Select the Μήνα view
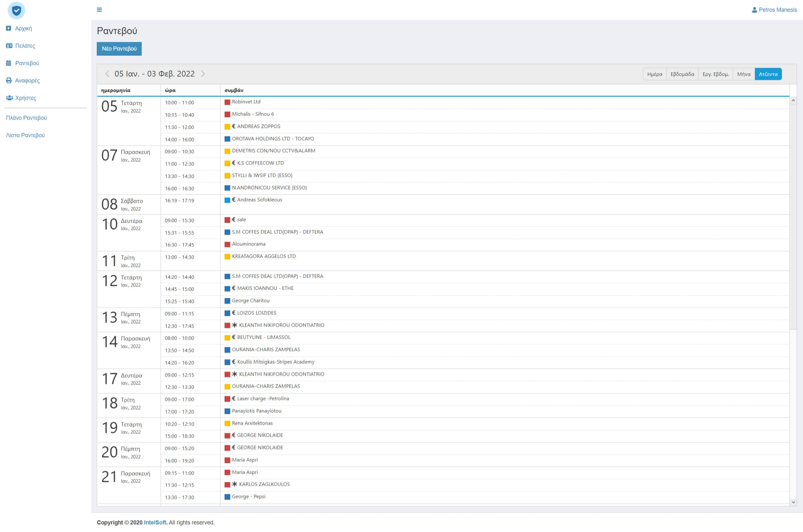The image size is (803, 532). (x=743, y=74)
